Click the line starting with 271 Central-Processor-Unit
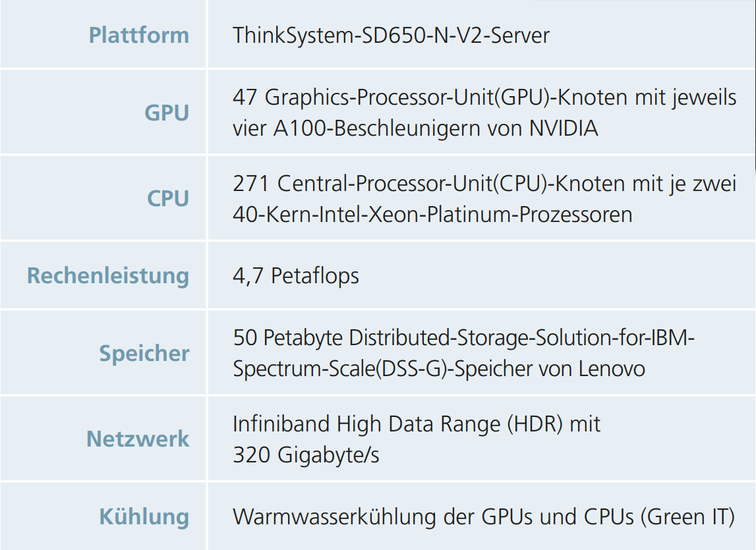 (x=484, y=184)
